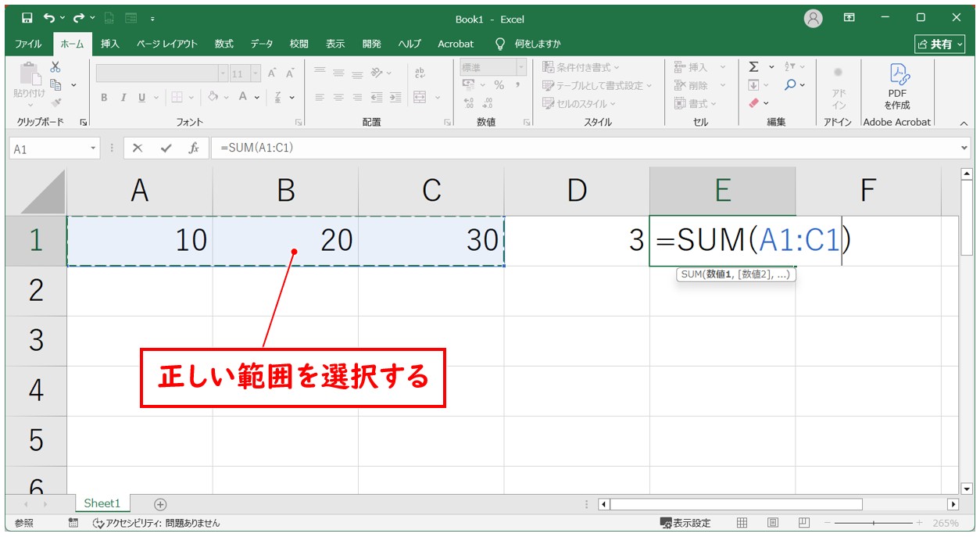
Task: Open Insert Function fx dialog
Action: [193, 148]
